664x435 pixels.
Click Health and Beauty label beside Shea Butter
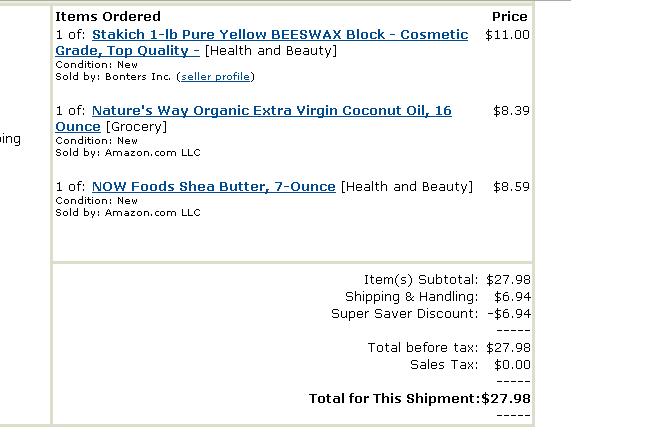coord(406,187)
